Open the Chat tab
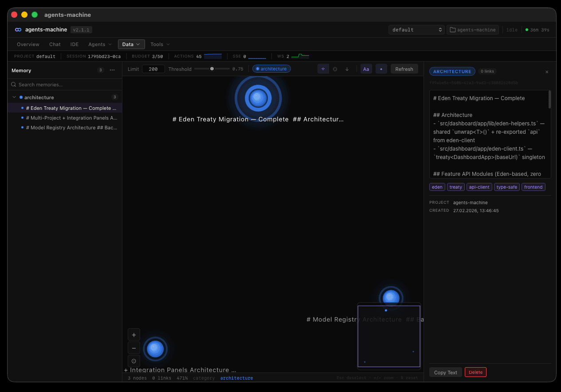561x392 pixels. click(55, 44)
